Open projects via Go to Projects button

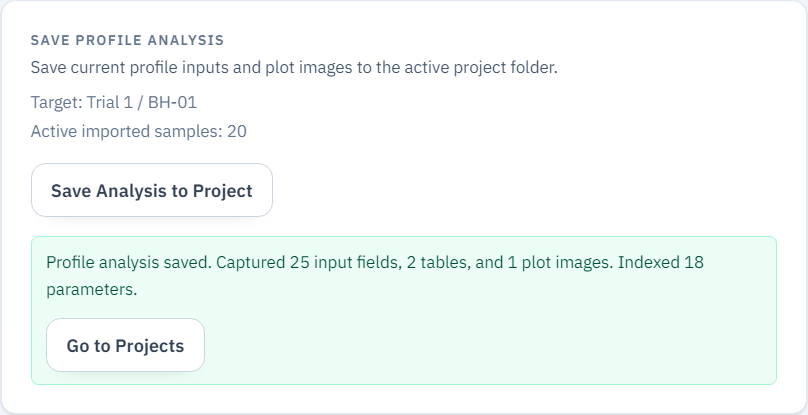coord(125,346)
